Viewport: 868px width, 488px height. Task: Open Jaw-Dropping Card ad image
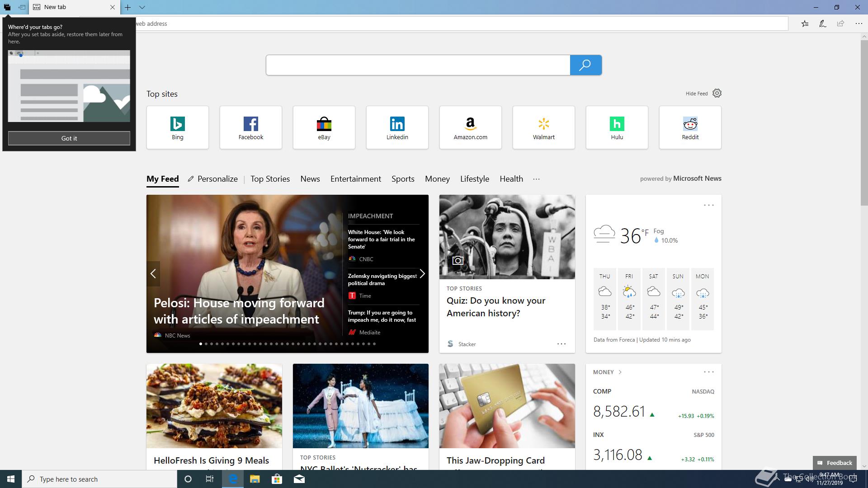pyautogui.click(x=507, y=406)
